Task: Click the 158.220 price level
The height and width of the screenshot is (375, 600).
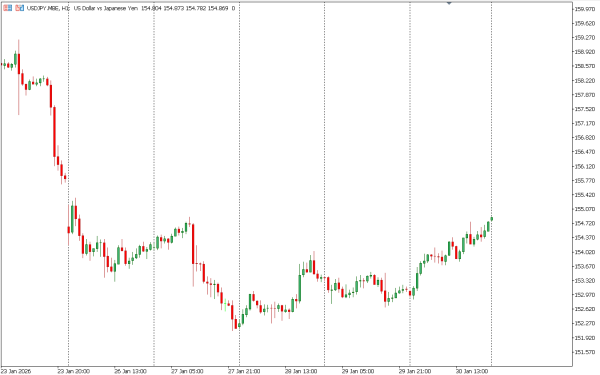Action: [585, 81]
